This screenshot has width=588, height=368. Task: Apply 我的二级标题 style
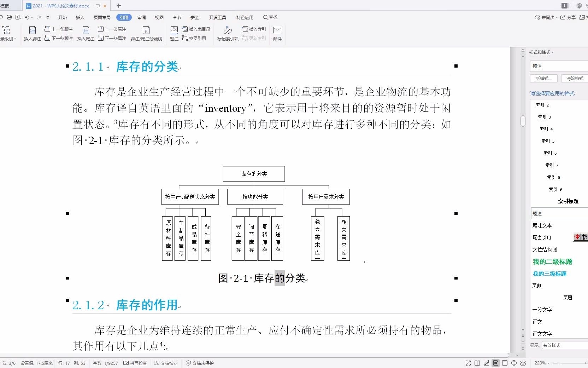pos(552,261)
